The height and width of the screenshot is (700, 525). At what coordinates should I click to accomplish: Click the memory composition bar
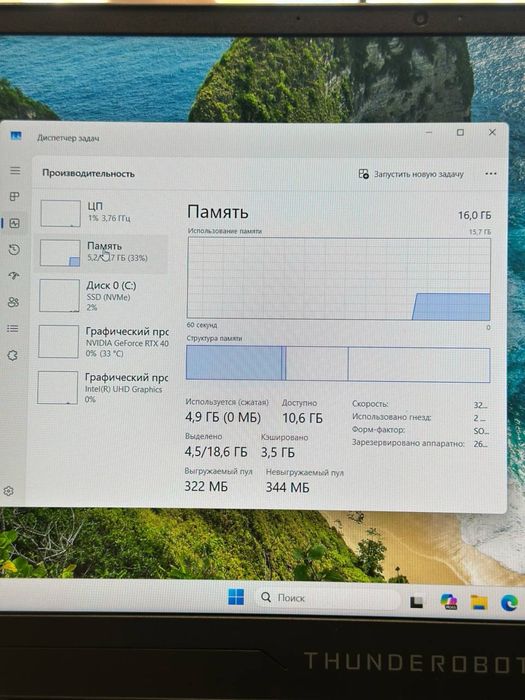[338, 364]
